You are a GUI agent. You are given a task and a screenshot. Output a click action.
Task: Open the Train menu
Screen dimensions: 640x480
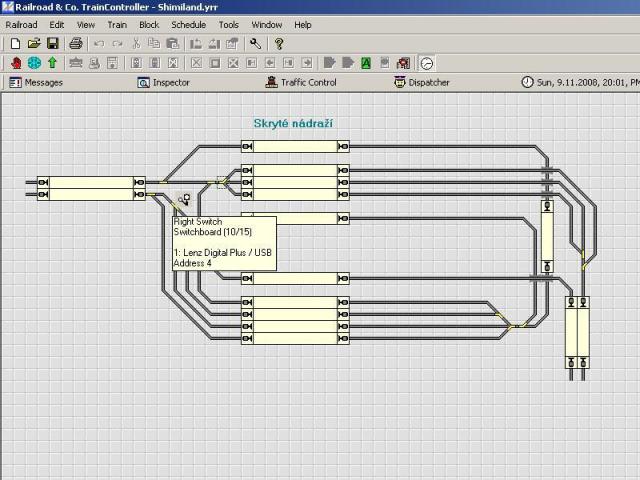click(x=117, y=25)
